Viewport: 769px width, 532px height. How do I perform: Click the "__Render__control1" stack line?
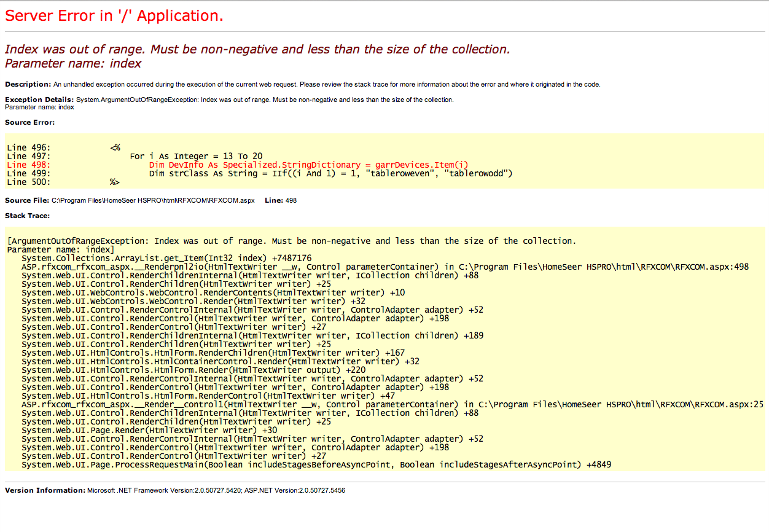click(x=392, y=404)
